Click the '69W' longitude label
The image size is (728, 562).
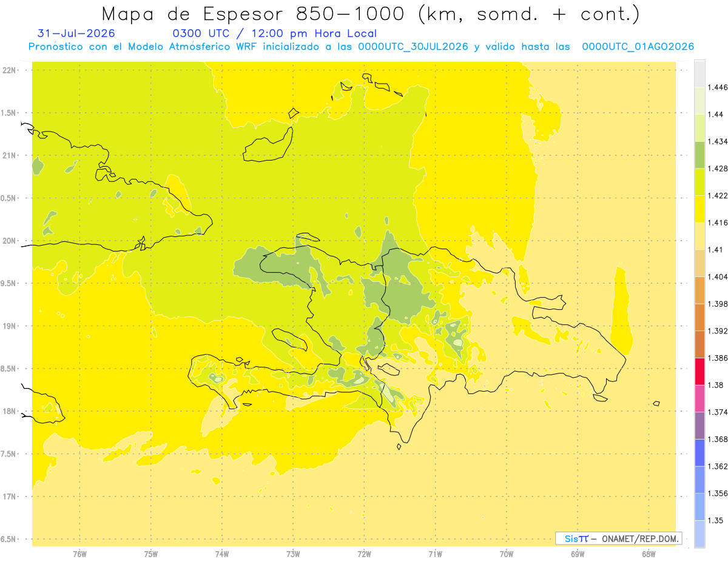[x=578, y=554]
